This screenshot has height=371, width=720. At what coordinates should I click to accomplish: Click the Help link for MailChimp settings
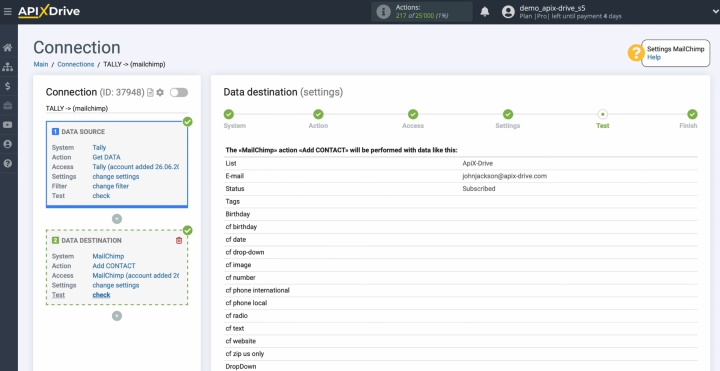coord(654,57)
